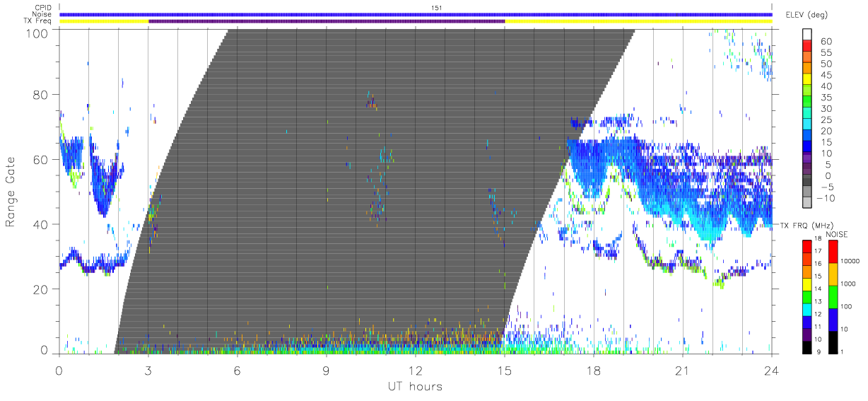Click the purple segment of TX Freq bar

(x=327, y=21)
